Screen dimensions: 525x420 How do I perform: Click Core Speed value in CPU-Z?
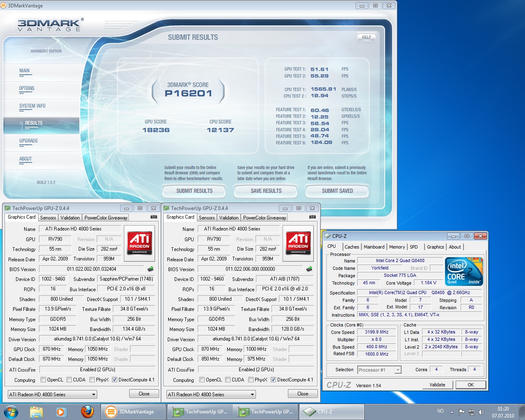coord(377,332)
